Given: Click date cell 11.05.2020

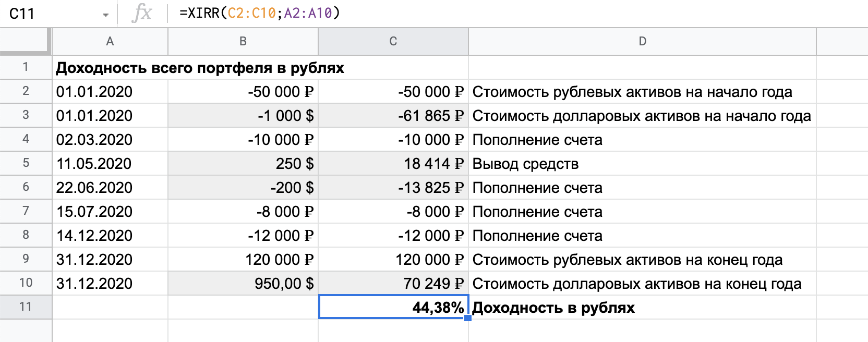Looking at the screenshot, I should point(110,164).
